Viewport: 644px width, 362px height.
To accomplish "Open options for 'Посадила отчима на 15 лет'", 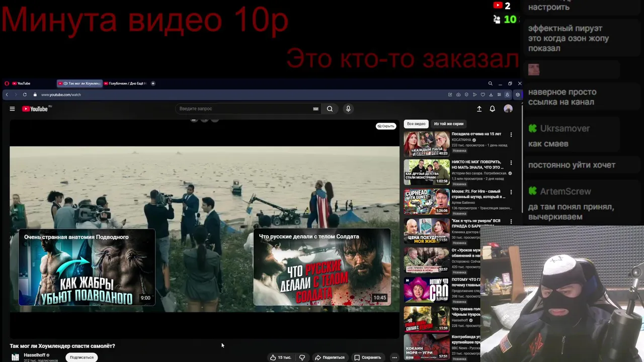I will point(511,135).
